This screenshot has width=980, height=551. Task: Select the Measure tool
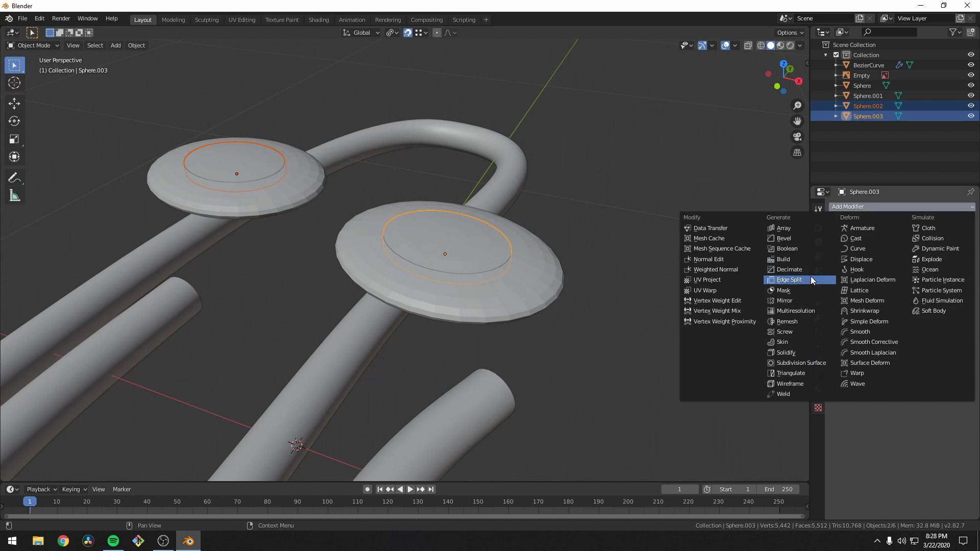point(14,196)
